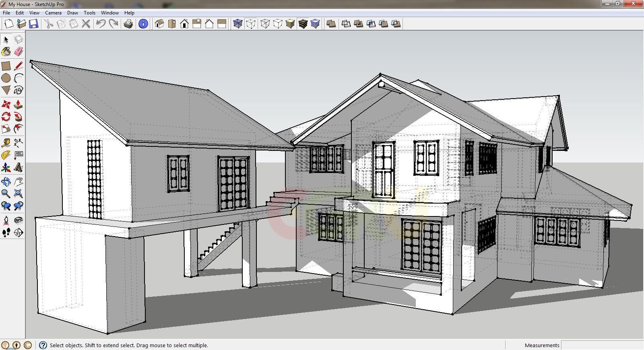
Task: Activate the Axes tool
Action: (x=6, y=167)
